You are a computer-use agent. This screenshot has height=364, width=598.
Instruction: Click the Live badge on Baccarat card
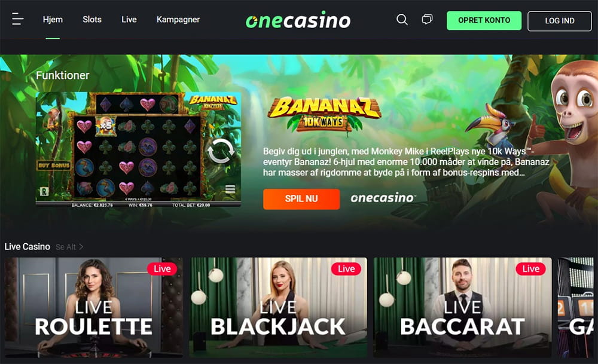coord(530,269)
